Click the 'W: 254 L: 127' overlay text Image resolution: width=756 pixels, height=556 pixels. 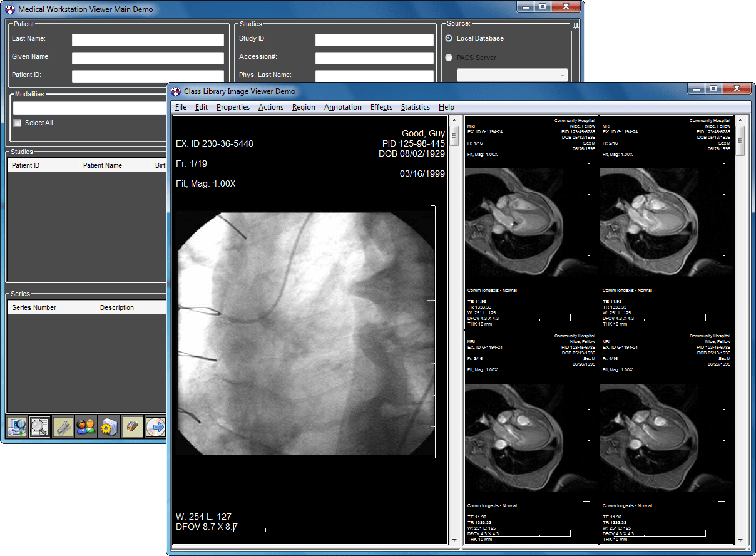point(204,517)
